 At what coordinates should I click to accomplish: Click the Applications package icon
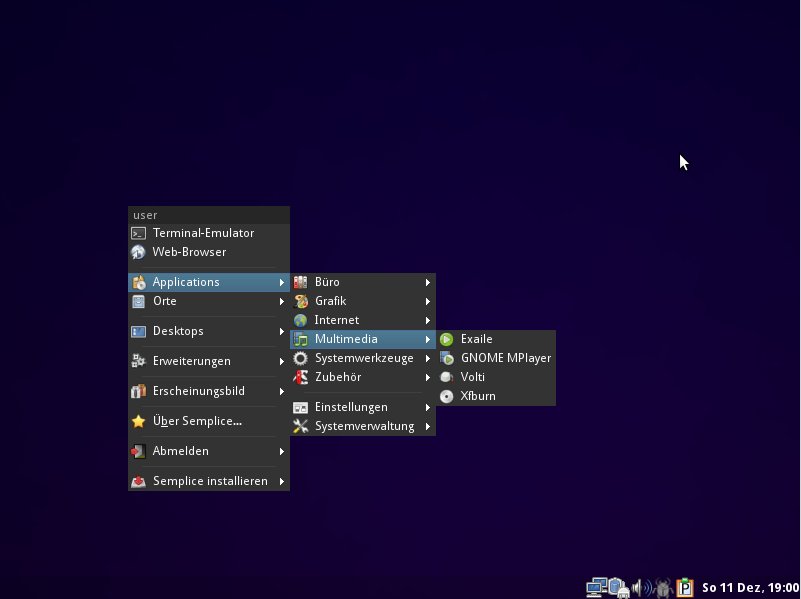coord(138,282)
